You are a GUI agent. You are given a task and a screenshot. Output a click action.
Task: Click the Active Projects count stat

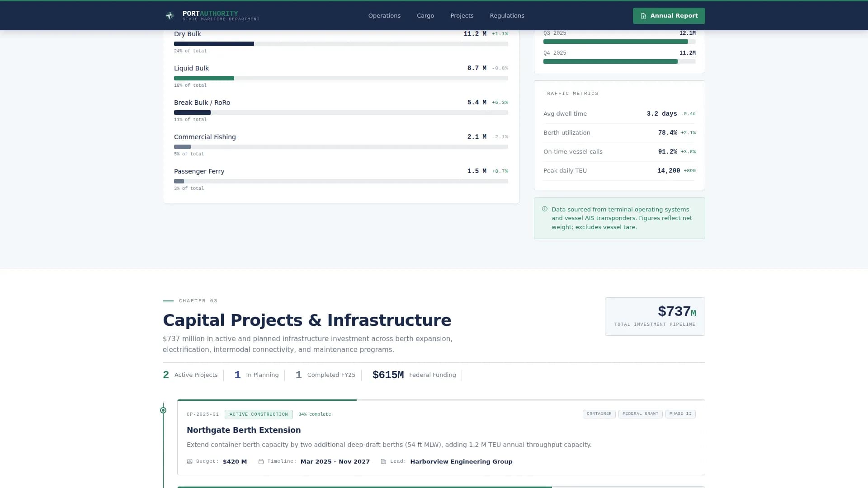click(190, 375)
